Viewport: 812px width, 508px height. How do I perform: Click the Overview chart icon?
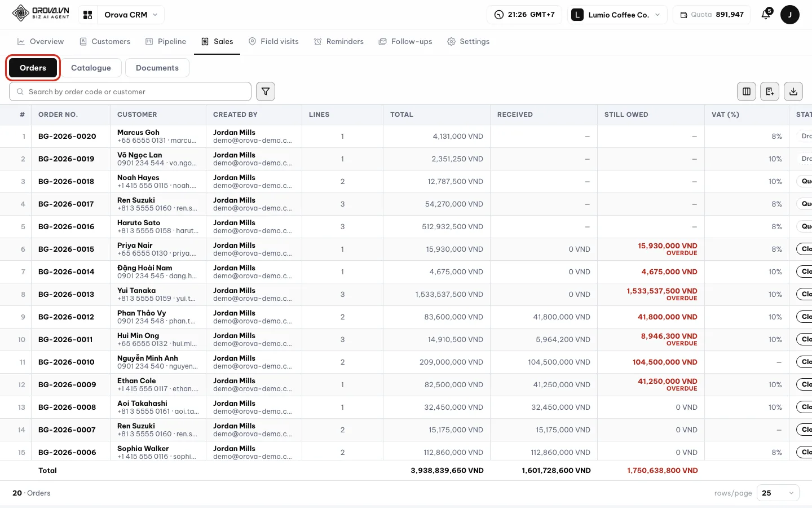point(21,42)
